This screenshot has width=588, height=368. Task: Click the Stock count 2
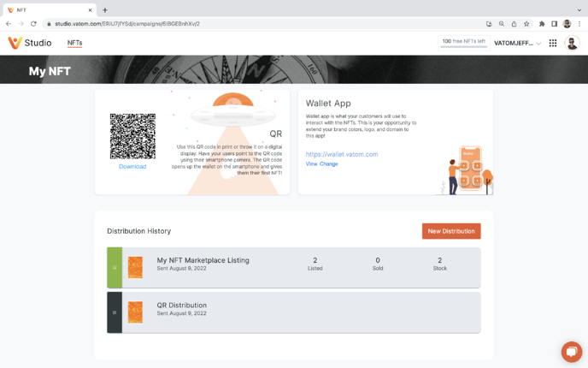point(440,260)
